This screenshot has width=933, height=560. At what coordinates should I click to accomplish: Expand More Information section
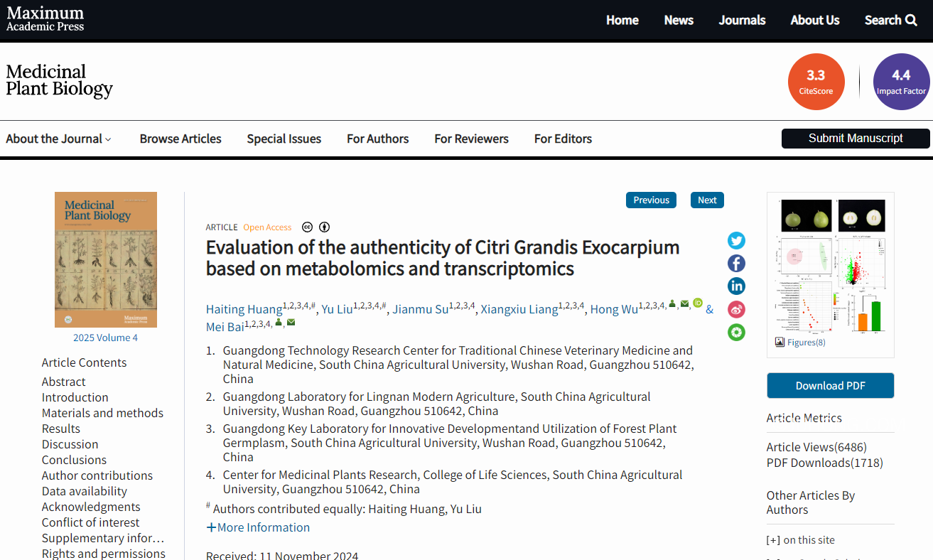pos(258,527)
